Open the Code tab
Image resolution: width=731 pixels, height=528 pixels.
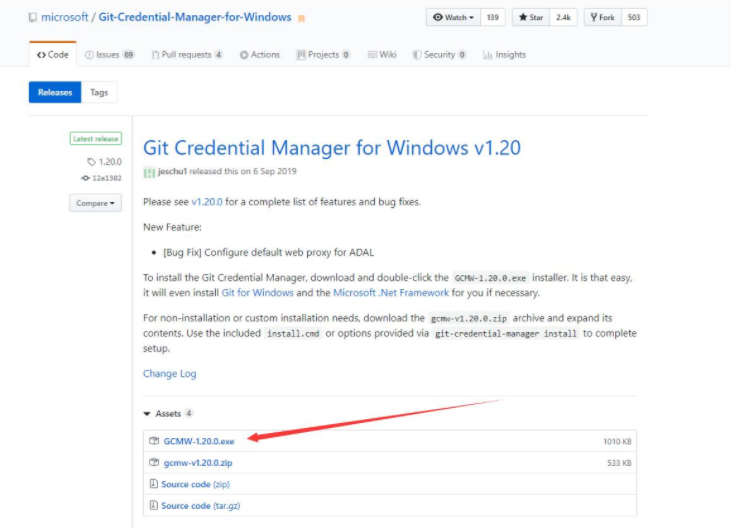(53, 55)
